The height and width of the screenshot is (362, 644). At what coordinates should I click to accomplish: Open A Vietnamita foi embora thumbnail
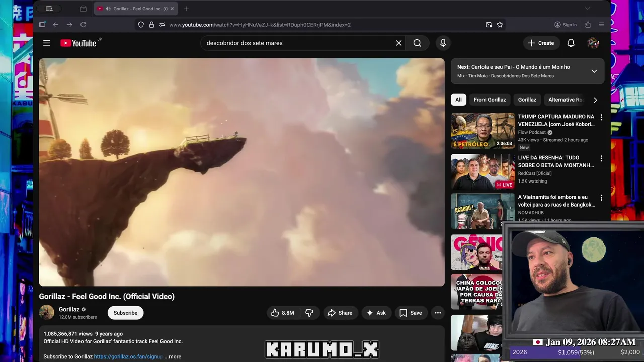tap(482, 211)
